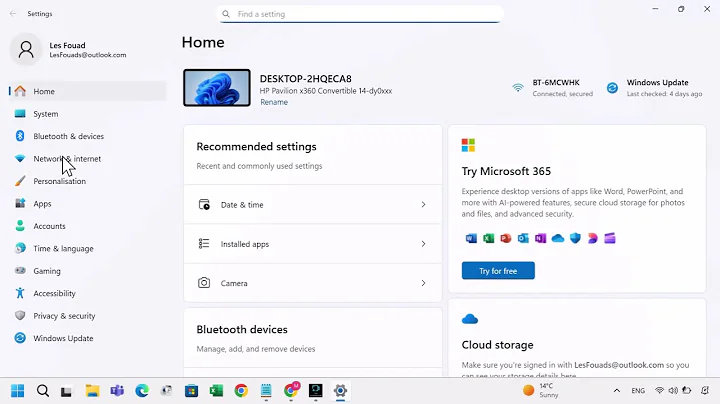Select Network & internet in the sidebar
The width and height of the screenshot is (720, 404).
[87, 159]
